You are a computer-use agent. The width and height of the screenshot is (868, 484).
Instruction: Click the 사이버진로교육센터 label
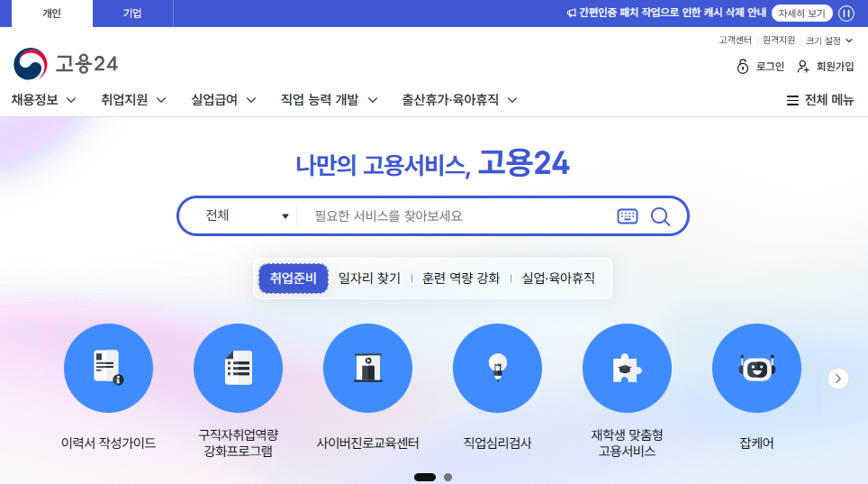click(x=367, y=443)
